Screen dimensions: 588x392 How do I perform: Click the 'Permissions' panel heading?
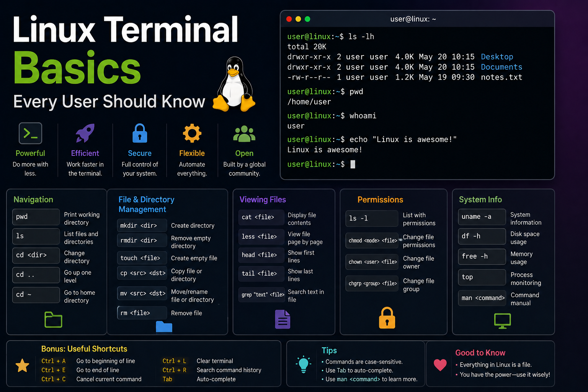380,199
